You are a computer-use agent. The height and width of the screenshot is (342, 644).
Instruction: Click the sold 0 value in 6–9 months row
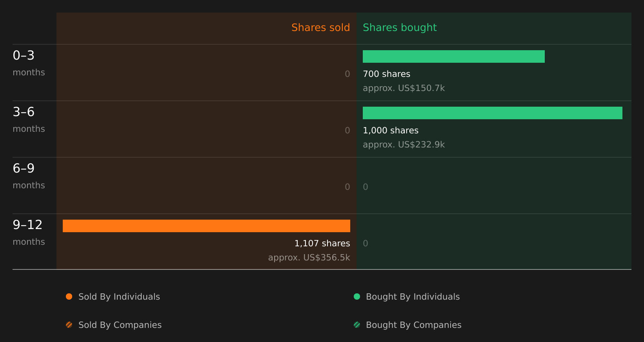(347, 187)
